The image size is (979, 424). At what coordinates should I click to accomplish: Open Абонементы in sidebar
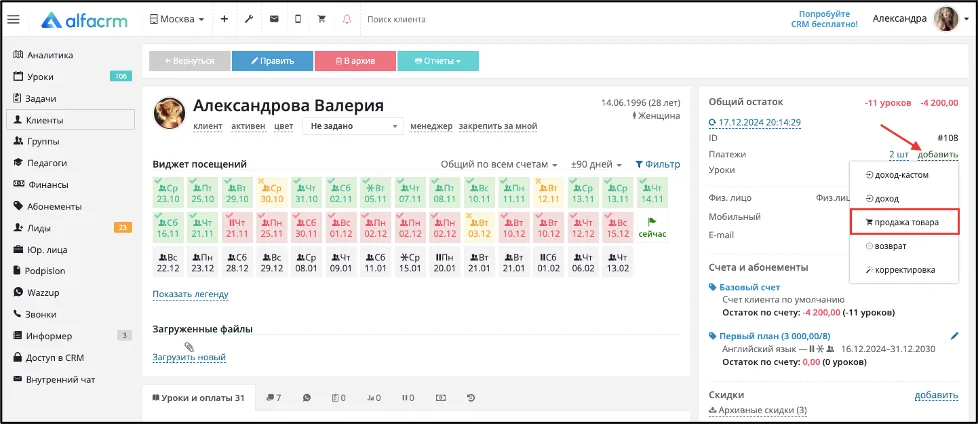(54, 207)
